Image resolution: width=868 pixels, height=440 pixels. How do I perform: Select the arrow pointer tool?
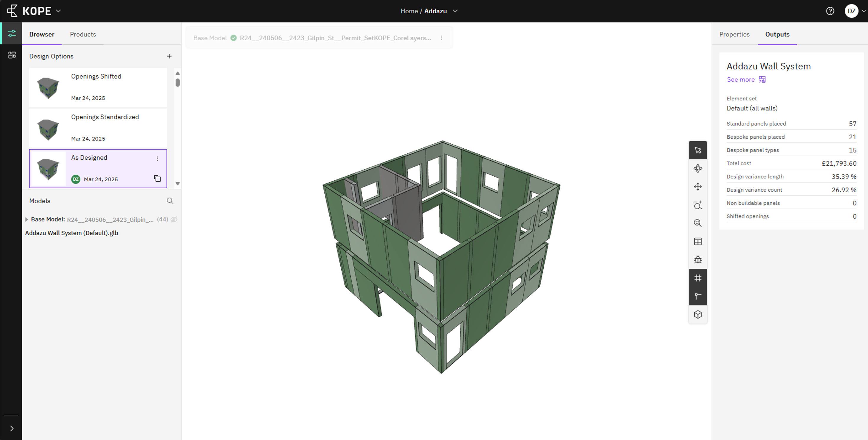pyautogui.click(x=697, y=150)
